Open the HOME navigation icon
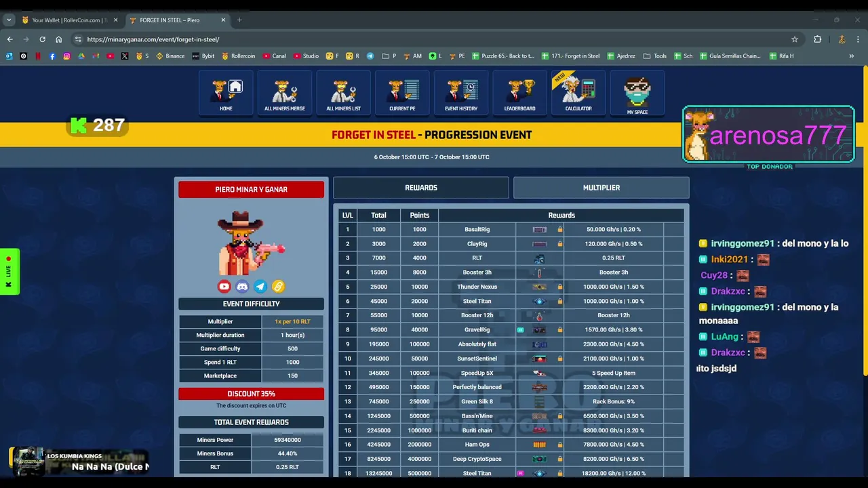The height and width of the screenshot is (488, 868). pyautogui.click(x=226, y=93)
